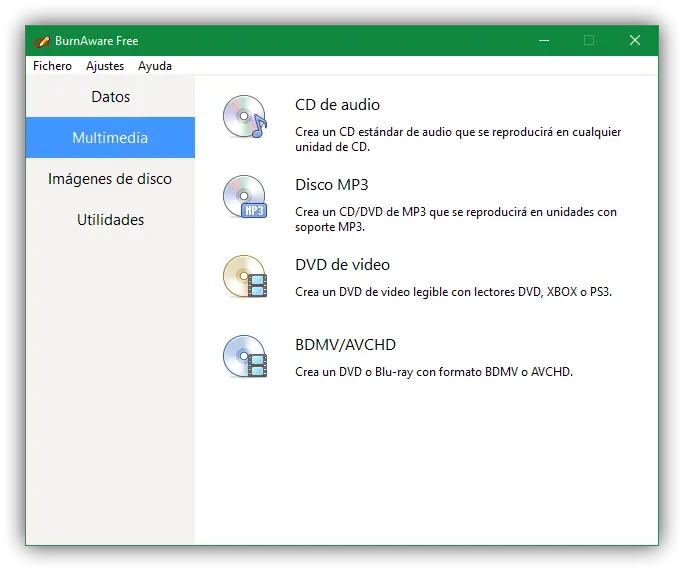Click the BurnAware Free title text
684x571 pixels.
pos(96,41)
